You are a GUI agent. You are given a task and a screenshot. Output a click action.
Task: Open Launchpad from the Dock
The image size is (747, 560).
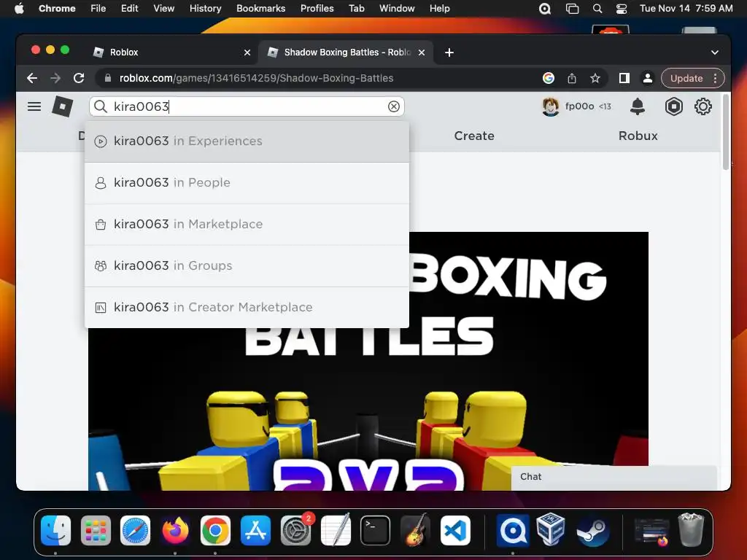pyautogui.click(x=96, y=531)
